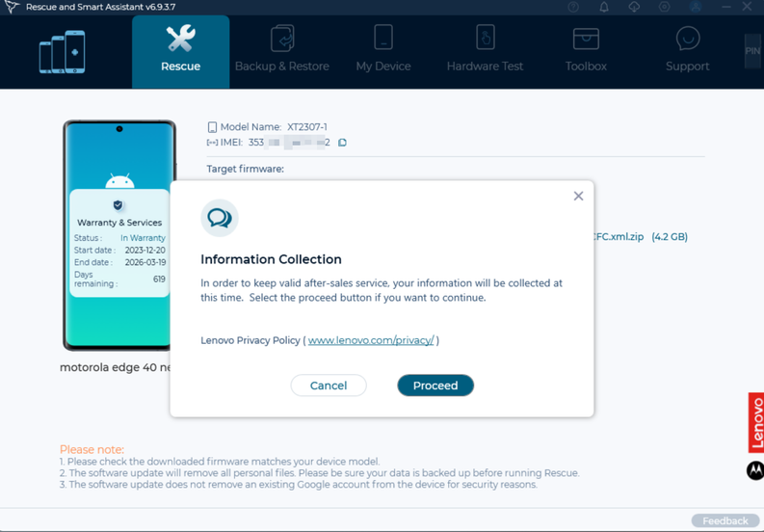Image resolution: width=764 pixels, height=532 pixels.
Task: Click the help question mark icon
Action: (573, 7)
